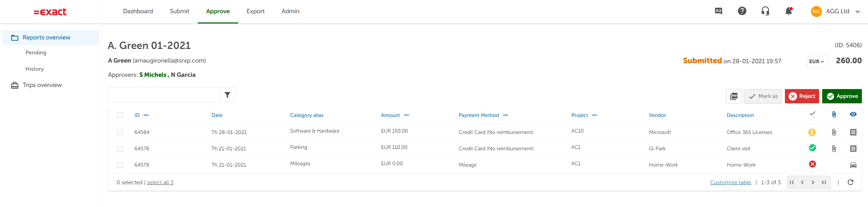The height and width of the screenshot is (207, 868).
Task: Click the Description column header
Action: click(740, 115)
